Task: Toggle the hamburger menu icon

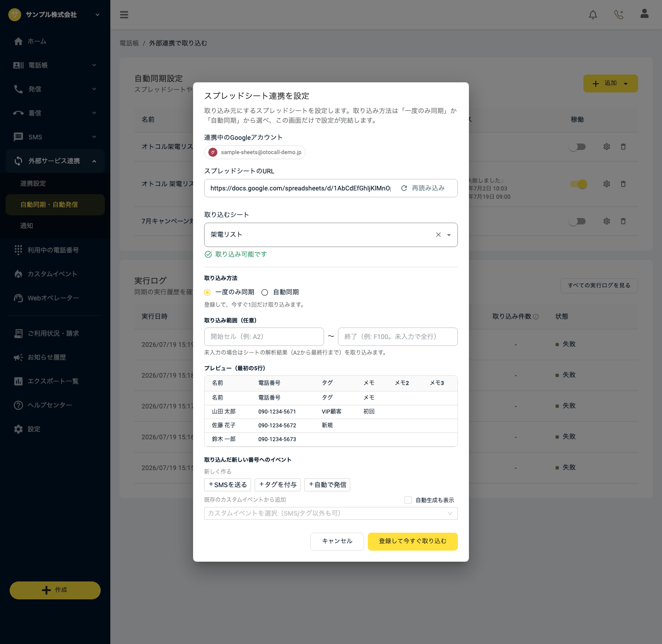Action: (x=124, y=15)
